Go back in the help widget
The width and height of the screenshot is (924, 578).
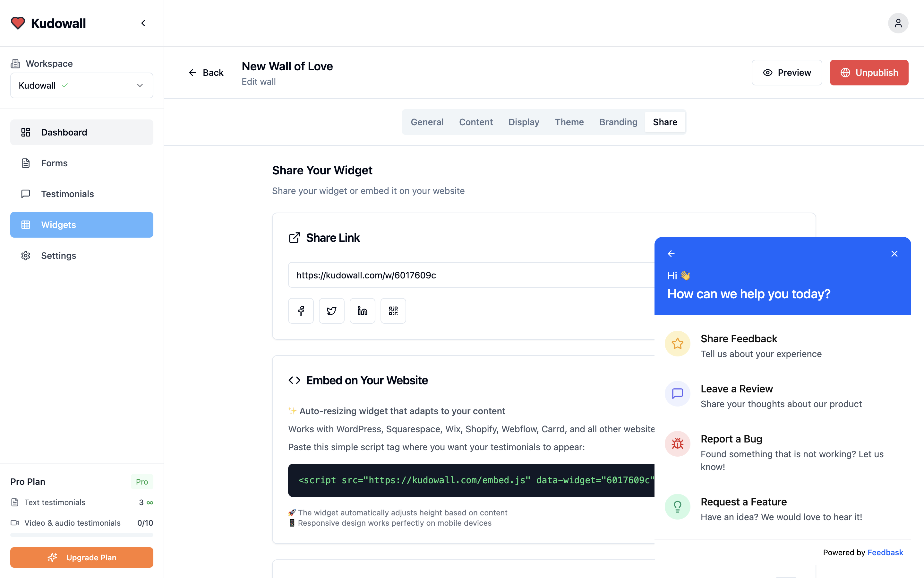(671, 254)
